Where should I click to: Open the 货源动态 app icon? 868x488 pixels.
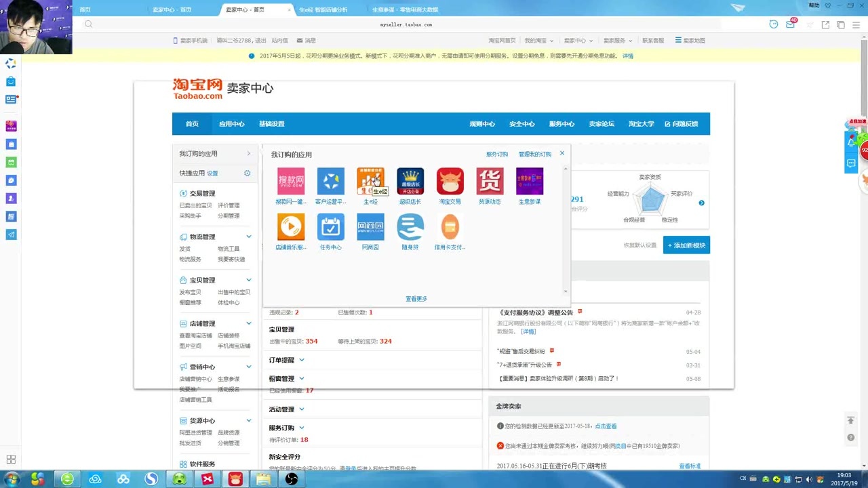[x=490, y=181]
